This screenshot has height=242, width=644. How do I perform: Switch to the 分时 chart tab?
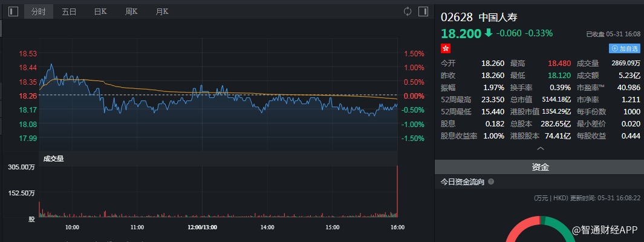(39, 11)
